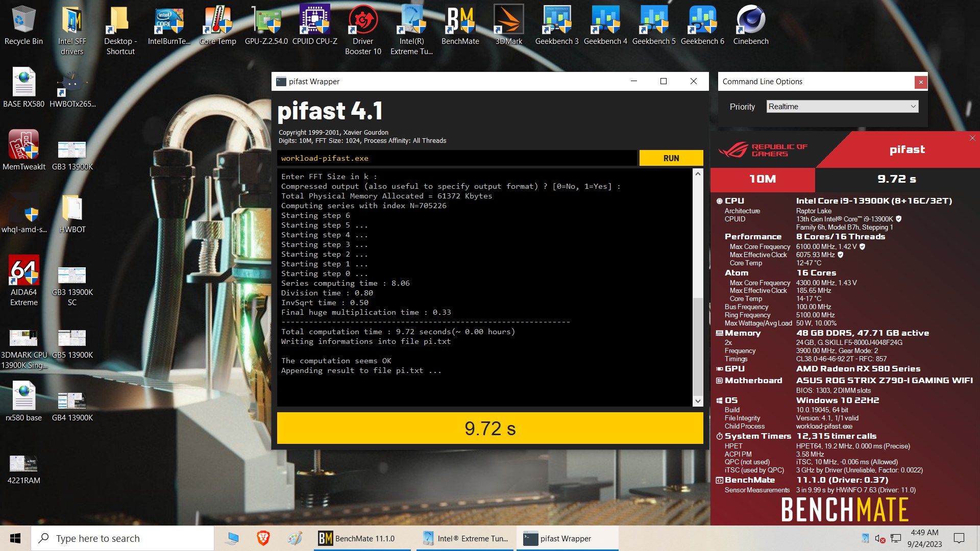Launch Geekbench 5 desktop icon
This screenshot has width=980, height=551.
(x=654, y=26)
